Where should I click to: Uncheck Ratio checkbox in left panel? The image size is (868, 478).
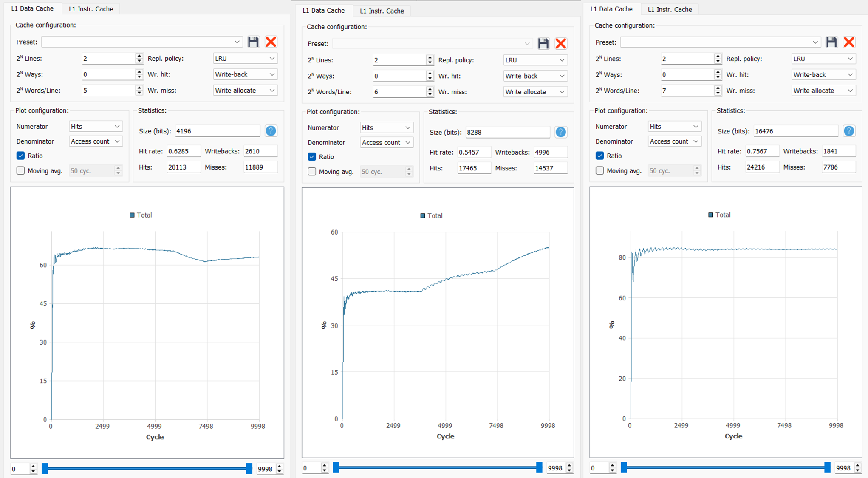[x=21, y=156]
